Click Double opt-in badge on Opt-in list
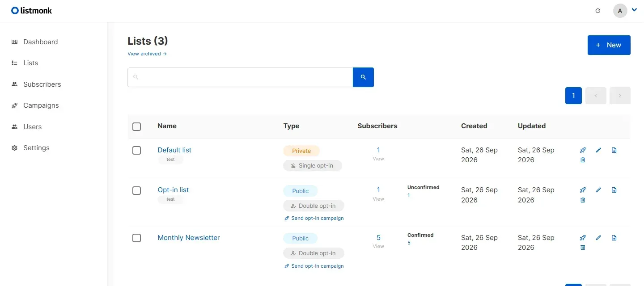The height and width of the screenshot is (286, 644). [x=314, y=206]
